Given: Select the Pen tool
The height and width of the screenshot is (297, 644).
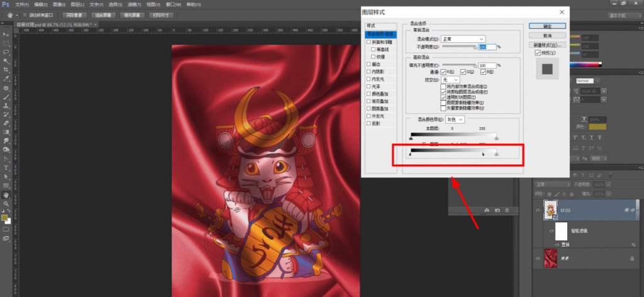Looking at the screenshot, I should coord(6,159).
